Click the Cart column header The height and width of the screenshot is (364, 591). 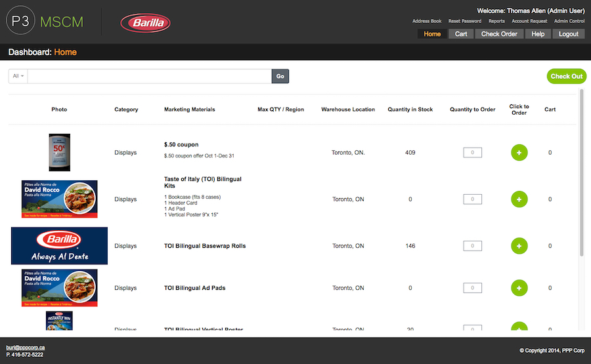550,110
